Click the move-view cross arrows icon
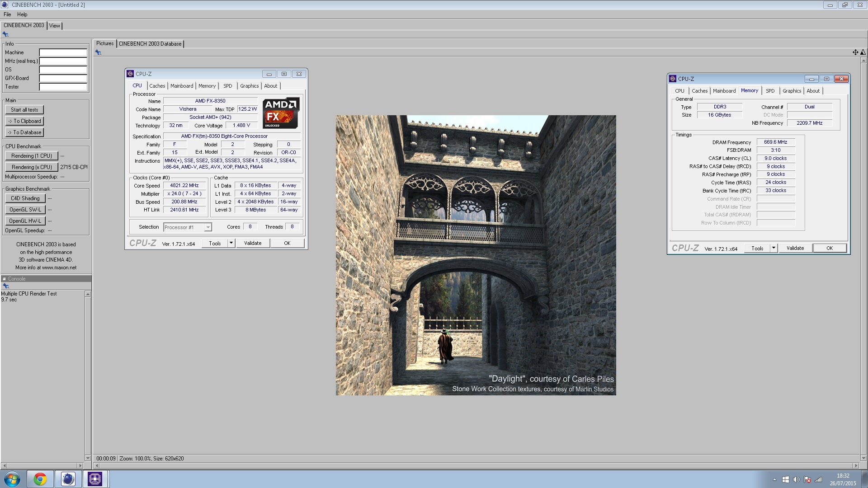Image resolution: width=868 pixels, height=488 pixels. (855, 52)
